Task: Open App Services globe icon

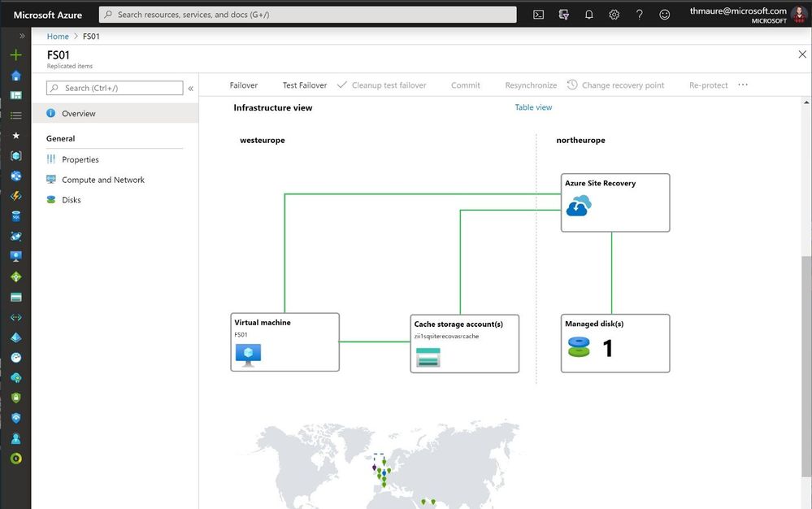Action: (x=16, y=176)
